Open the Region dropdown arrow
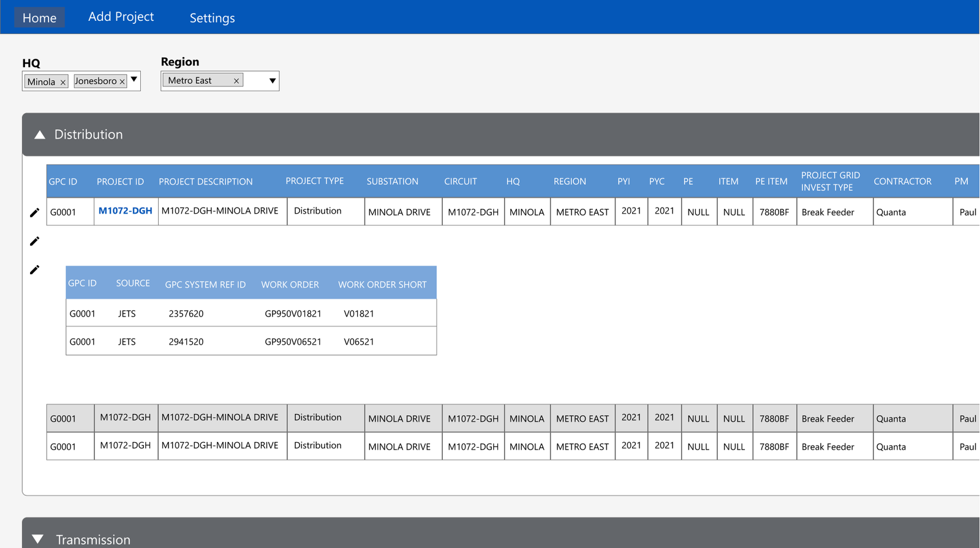The width and height of the screenshot is (980, 548). (273, 81)
